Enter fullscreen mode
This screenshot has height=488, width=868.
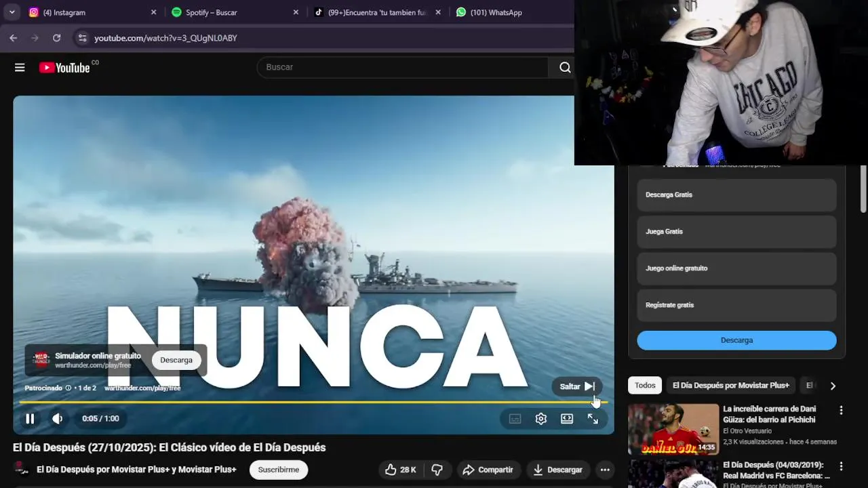point(593,419)
